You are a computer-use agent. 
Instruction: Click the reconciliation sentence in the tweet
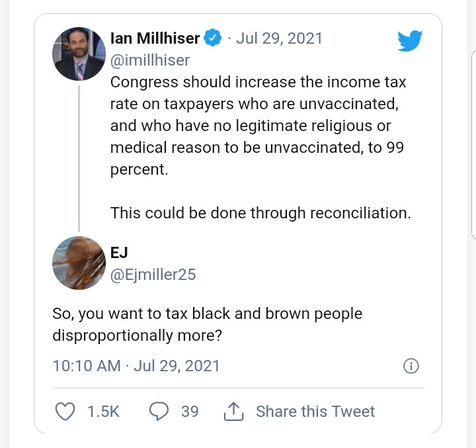click(x=260, y=213)
